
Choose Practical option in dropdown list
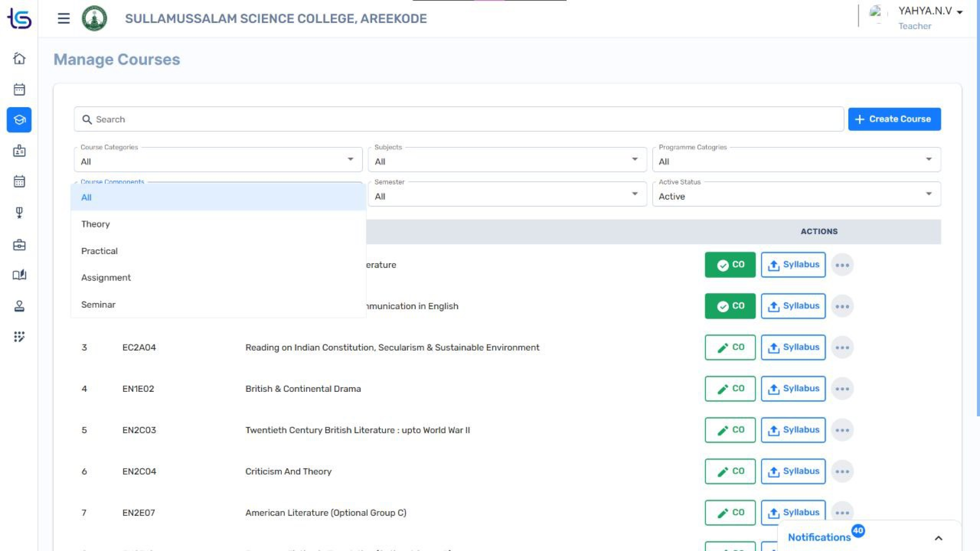pos(99,251)
